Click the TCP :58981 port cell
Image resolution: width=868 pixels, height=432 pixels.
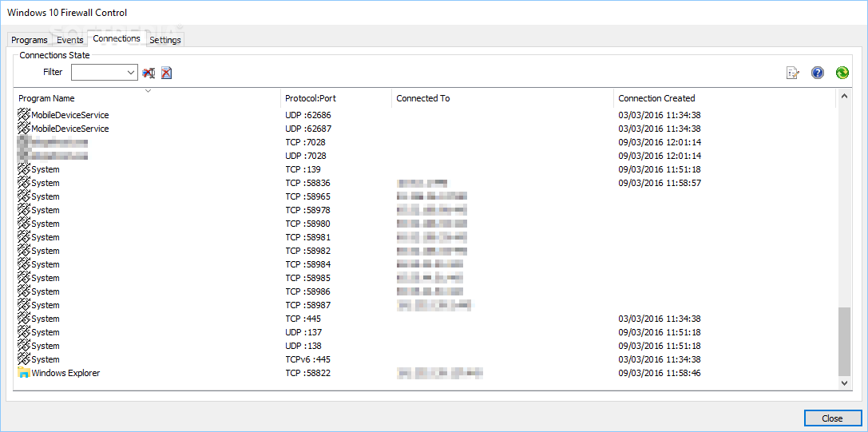pos(307,237)
